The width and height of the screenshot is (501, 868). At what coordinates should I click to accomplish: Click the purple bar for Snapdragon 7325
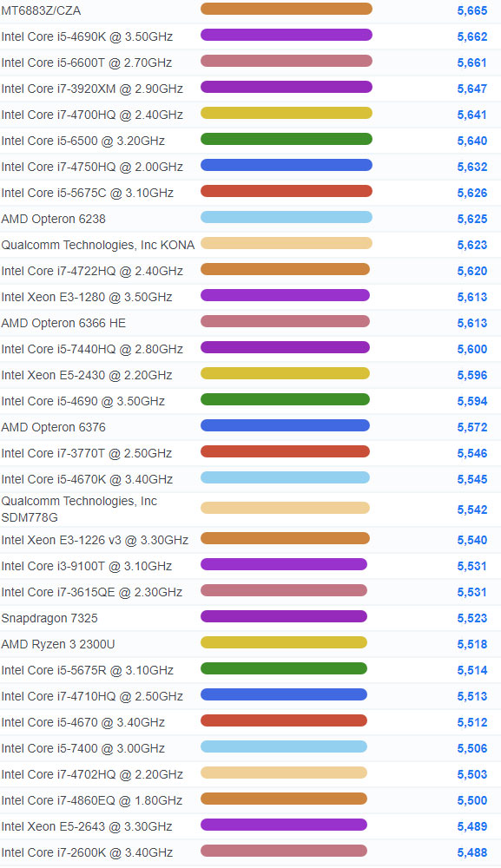point(283,616)
